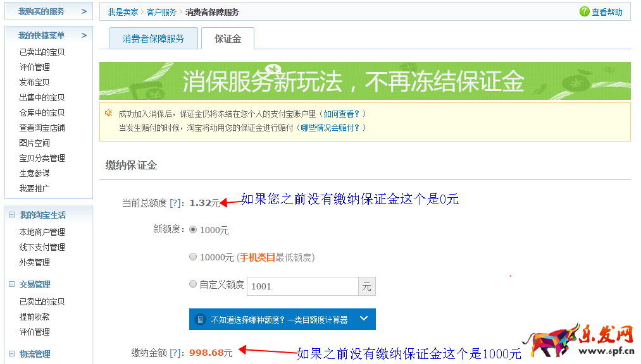
Task: Click the custom amount input field
Action: (x=302, y=286)
